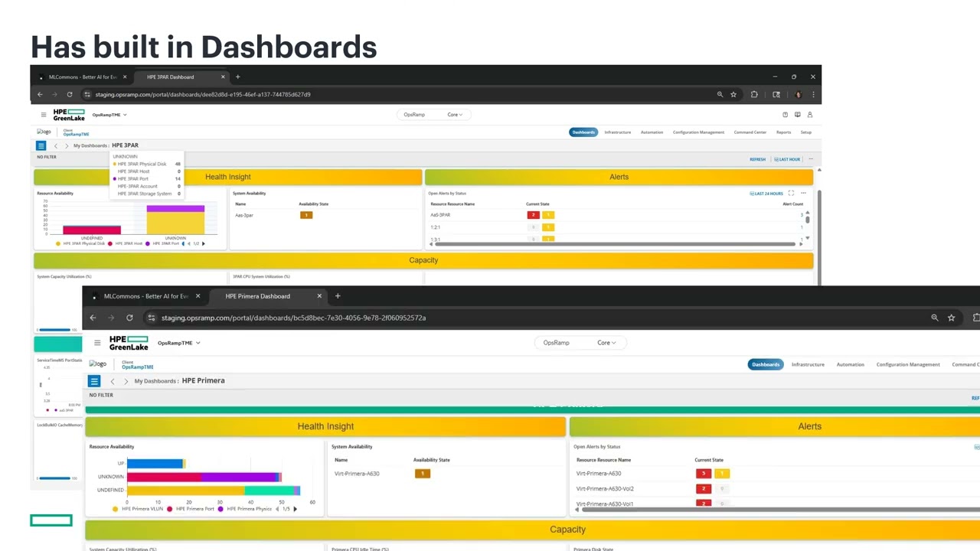
Task: Open Core dropdown in HPE 3PAR window
Action: (455, 115)
